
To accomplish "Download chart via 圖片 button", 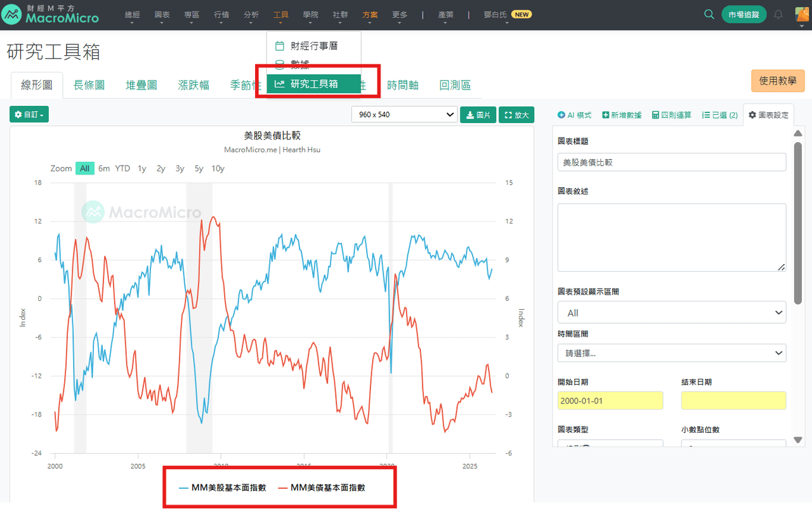I will (x=478, y=115).
